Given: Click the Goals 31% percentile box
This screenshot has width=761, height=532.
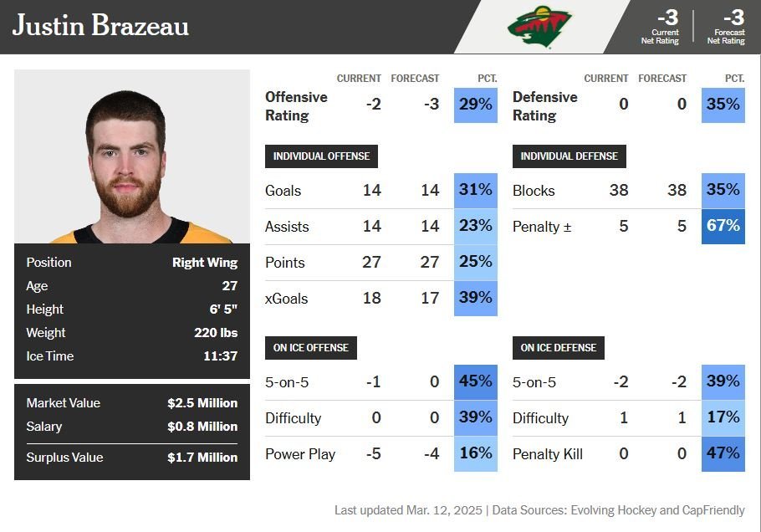Looking at the screenshot, I should [475, 190].
